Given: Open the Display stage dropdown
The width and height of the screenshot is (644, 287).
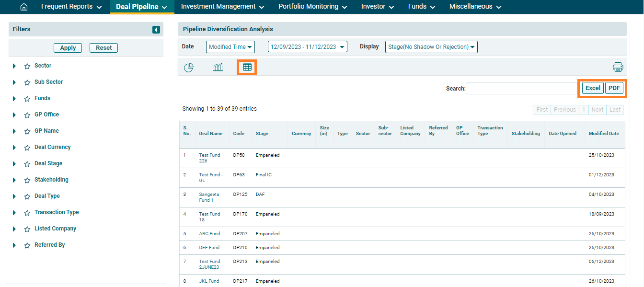Looking at the screenshot, I should (x=431, y=47).
